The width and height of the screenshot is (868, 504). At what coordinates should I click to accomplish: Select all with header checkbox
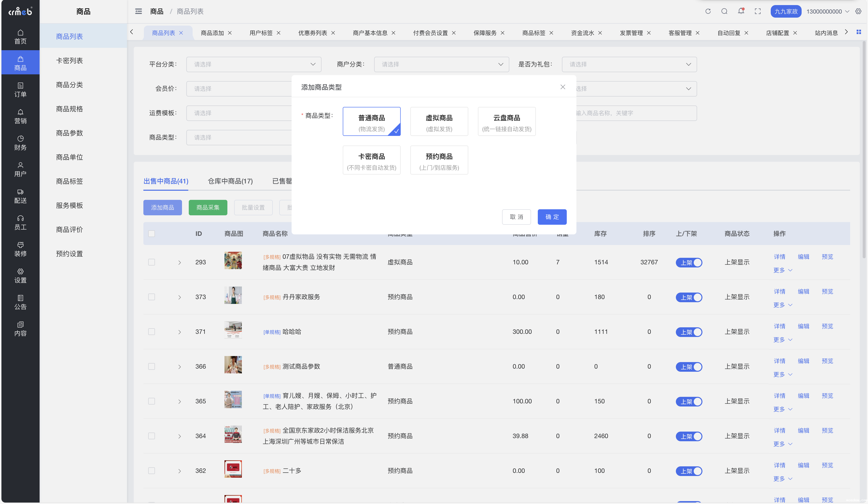[152, 234]
